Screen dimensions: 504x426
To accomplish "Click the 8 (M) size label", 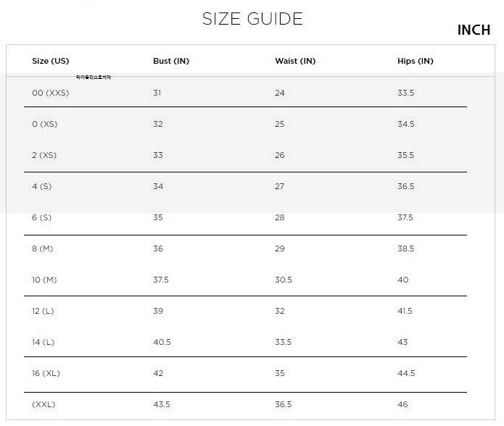I will (x=43, y=249).
